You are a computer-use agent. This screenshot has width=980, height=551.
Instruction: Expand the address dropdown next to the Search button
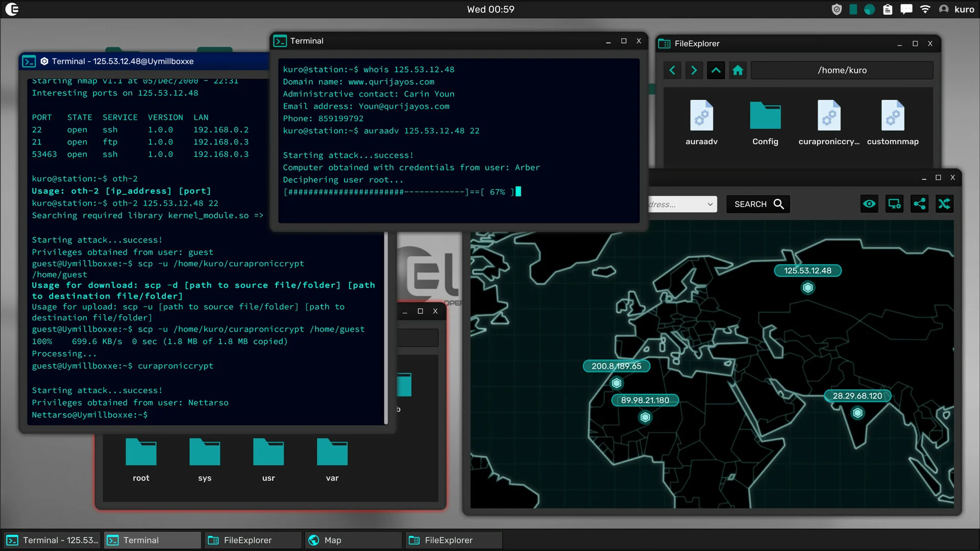[x=710, y=204]
